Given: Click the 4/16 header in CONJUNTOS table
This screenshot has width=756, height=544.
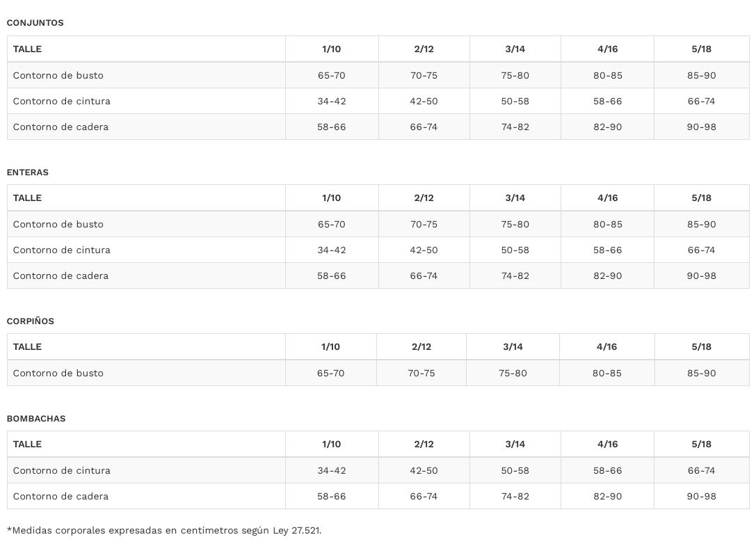Looking at the screenshot, I should [607, 49].
